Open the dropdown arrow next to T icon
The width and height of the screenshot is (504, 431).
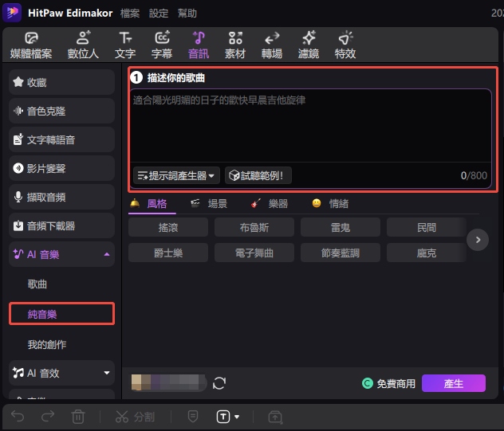(x=237, y=417)
